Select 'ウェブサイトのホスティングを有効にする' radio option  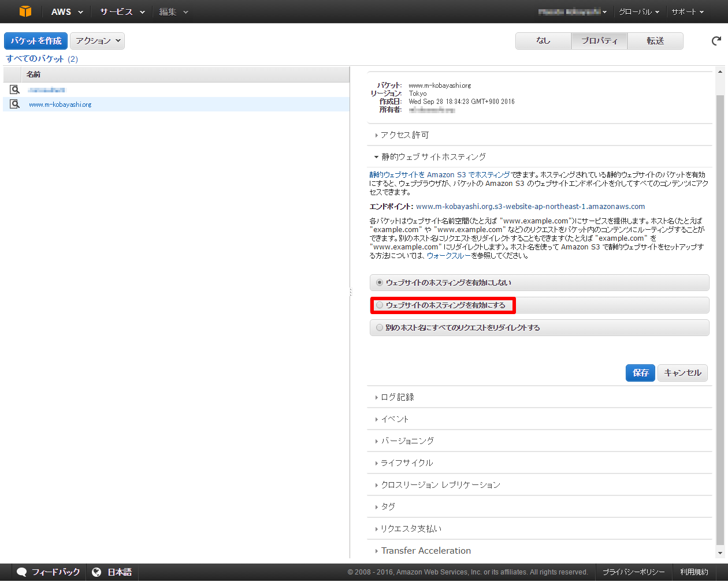tap(380, 305)
